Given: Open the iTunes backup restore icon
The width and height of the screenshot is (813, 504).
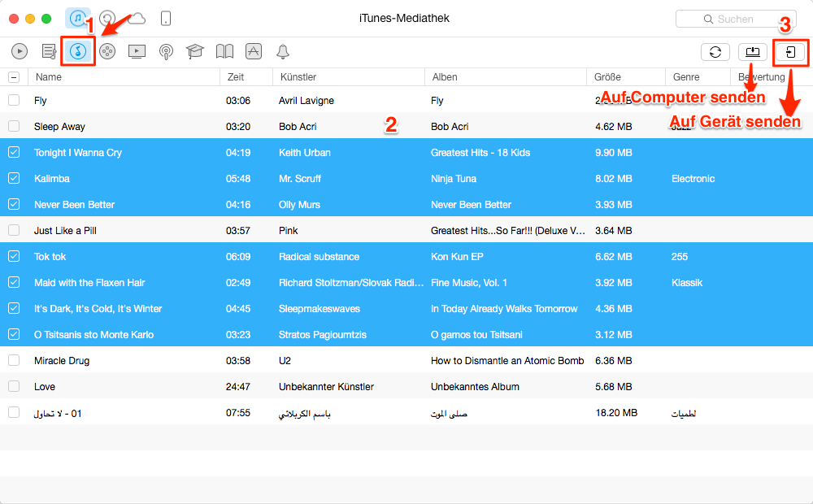Looking at the screenshot, I should pos(107,19).
